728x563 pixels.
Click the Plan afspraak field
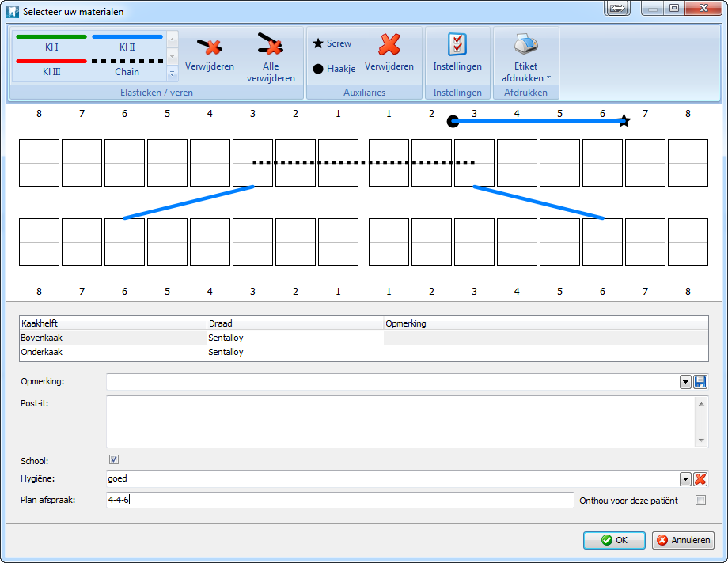(339, 500)
